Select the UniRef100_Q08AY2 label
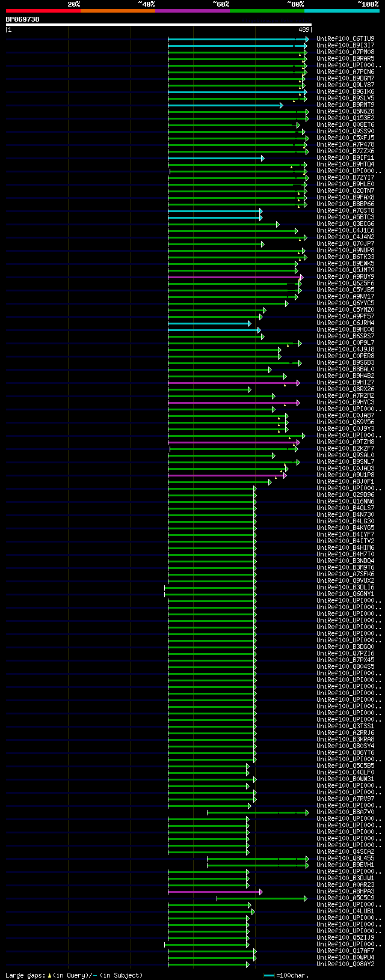Screen dimensions: 385x980 (x=345, y=964)
